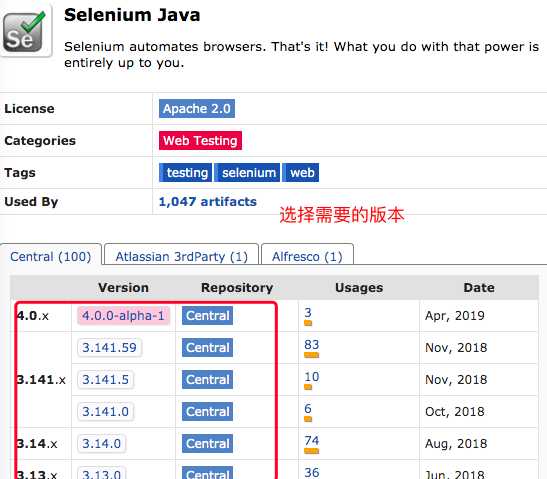Switch to the Alfresco (1) tab
Screen dimensions: 547x479
tap(307, 257)
